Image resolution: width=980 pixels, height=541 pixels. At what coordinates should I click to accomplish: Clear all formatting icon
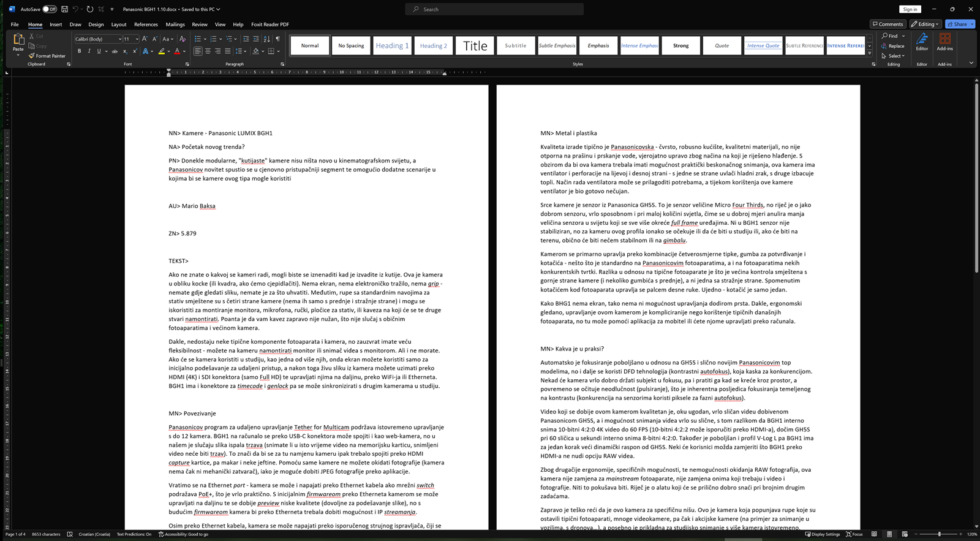182,39
